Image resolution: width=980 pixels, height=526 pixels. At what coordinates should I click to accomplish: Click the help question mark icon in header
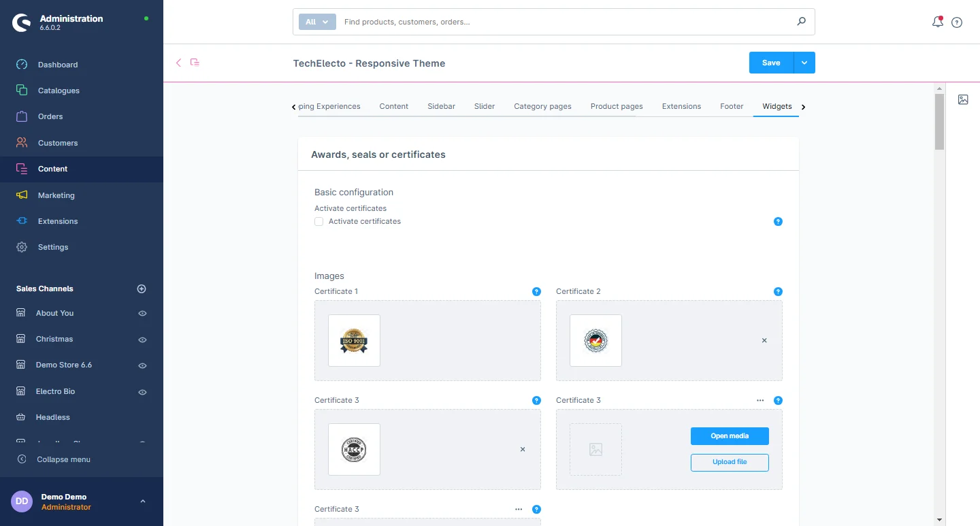tap(957, 22)
